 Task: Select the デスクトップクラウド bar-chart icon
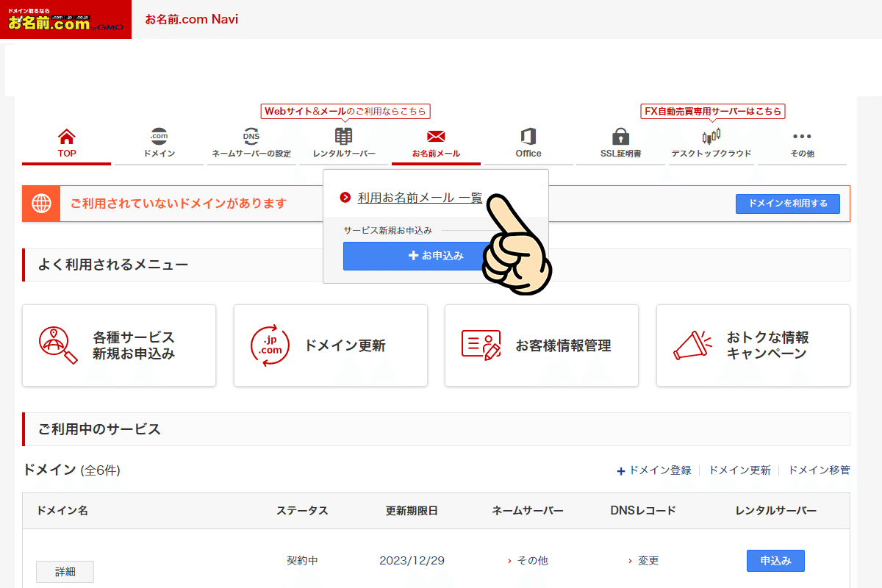point(711,137)
